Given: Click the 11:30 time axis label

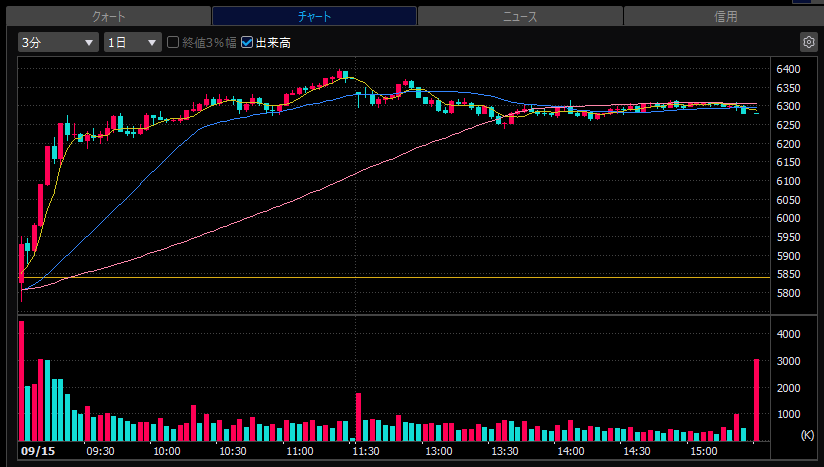Looking at the screenshot, I should [366, 451].
